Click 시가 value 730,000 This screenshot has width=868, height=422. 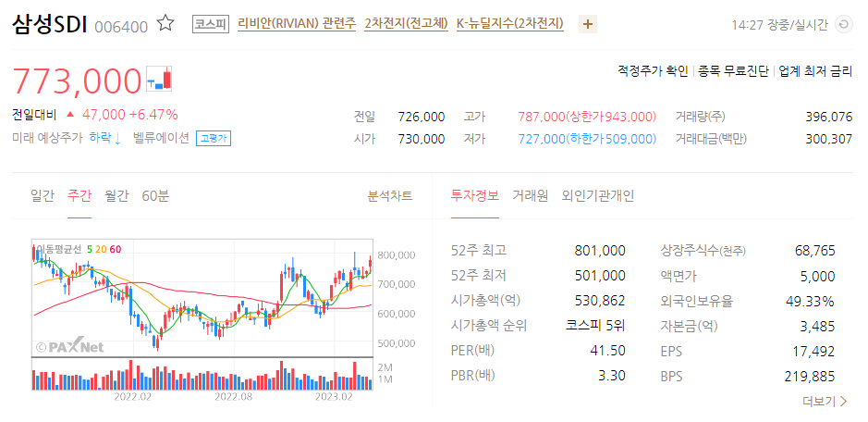(x=422, y=139)
